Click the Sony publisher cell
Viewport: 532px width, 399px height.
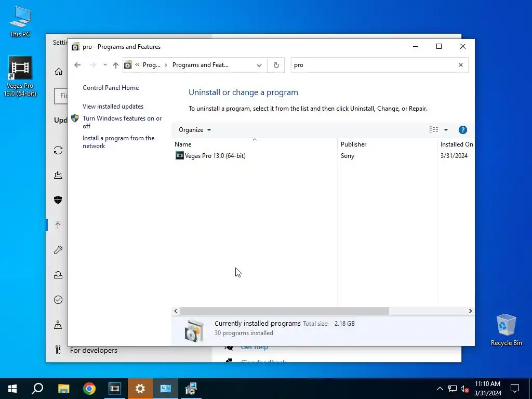coord(348,156)
